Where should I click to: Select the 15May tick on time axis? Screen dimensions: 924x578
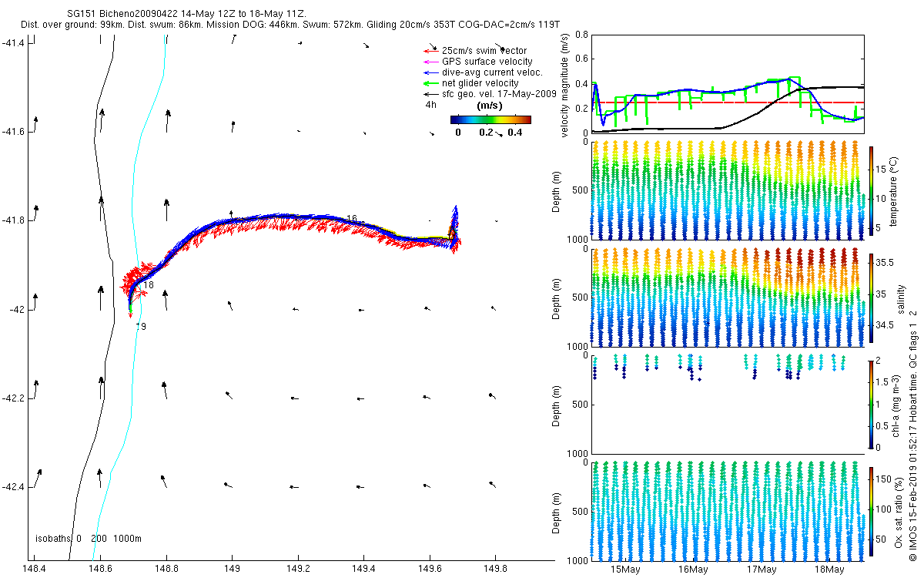click(625, 570)
